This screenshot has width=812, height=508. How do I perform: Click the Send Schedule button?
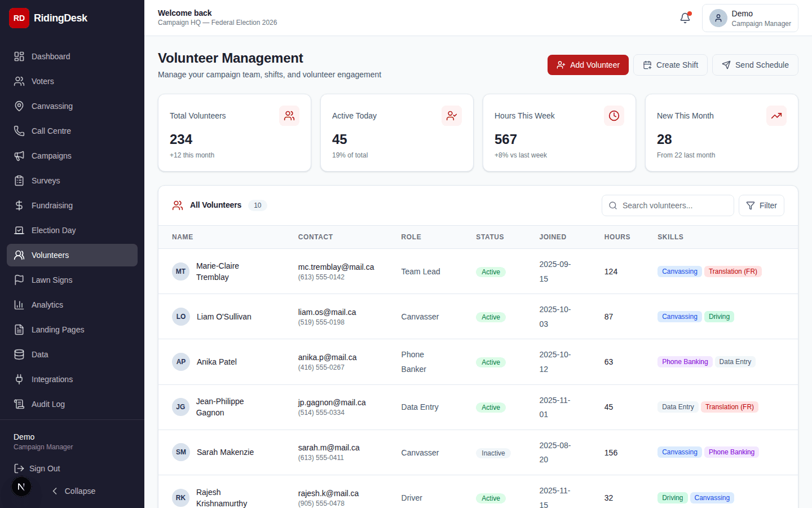(755, 65)
